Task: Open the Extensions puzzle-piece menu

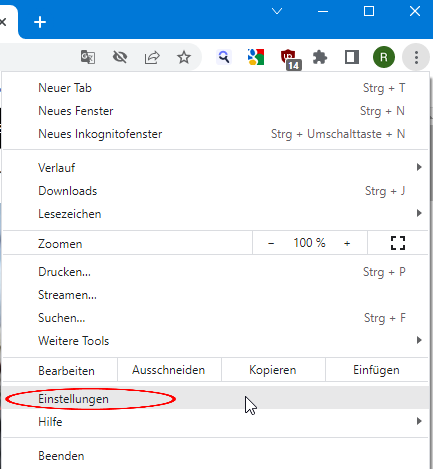Action: click(x=320, y=57)
